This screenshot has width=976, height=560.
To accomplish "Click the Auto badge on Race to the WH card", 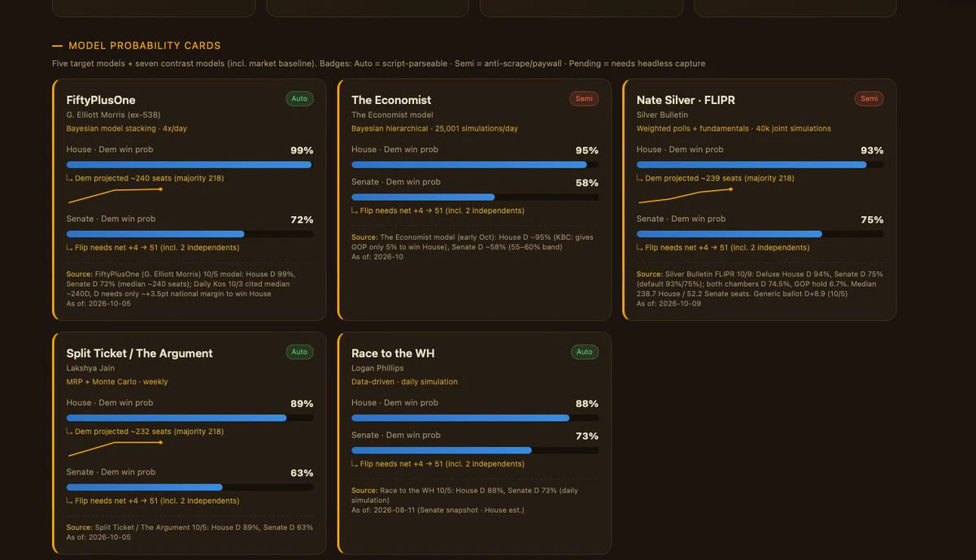I will 584,352.
